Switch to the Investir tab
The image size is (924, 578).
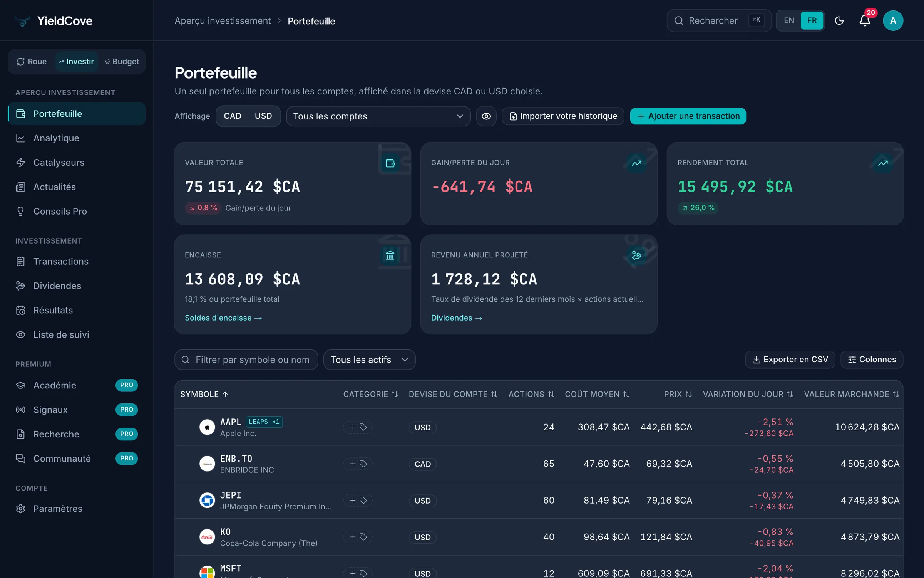[77, 62]
